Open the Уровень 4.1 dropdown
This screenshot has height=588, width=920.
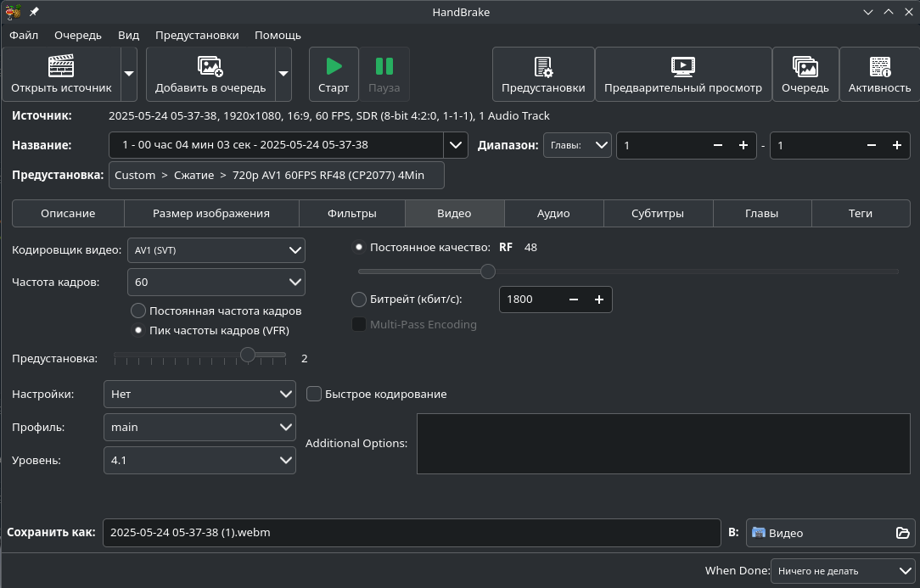(x=199, y=460)
